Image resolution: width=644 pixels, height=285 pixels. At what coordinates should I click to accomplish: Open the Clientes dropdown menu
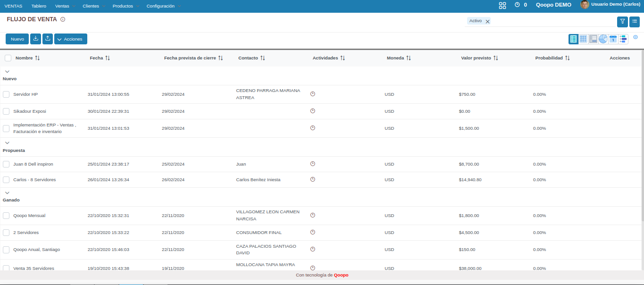click(x=94, y=6)
